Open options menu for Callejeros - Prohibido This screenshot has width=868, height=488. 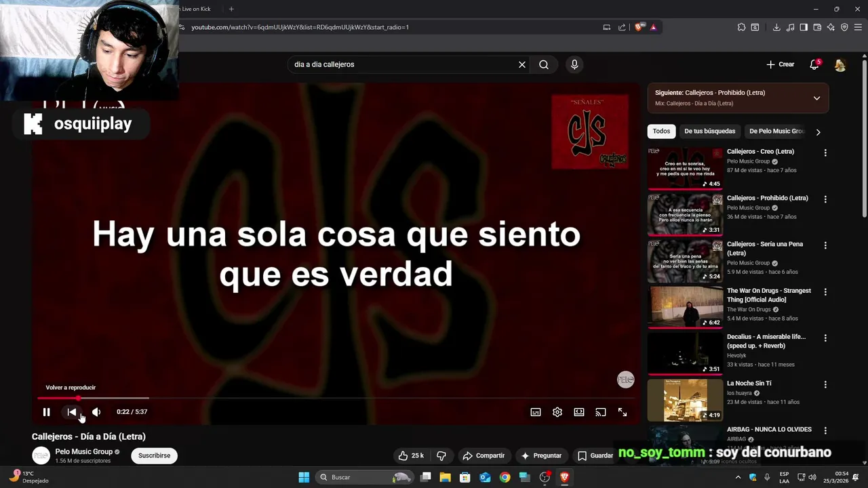click(825, 199)
